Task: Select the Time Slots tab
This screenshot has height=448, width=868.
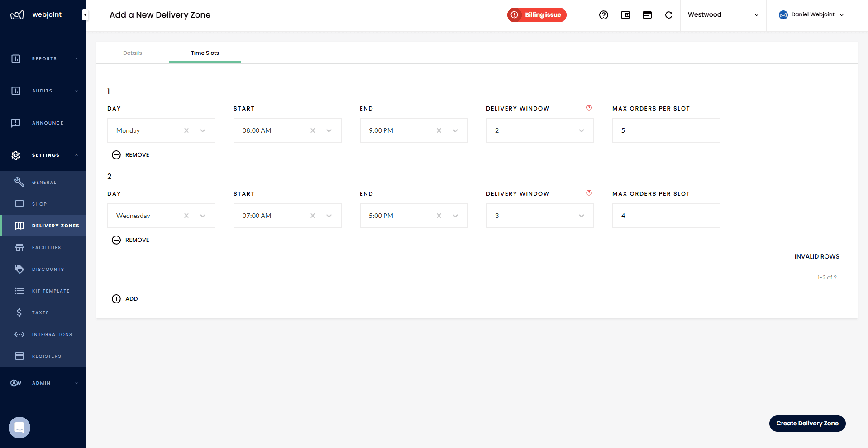Action: tap(205, 53)
